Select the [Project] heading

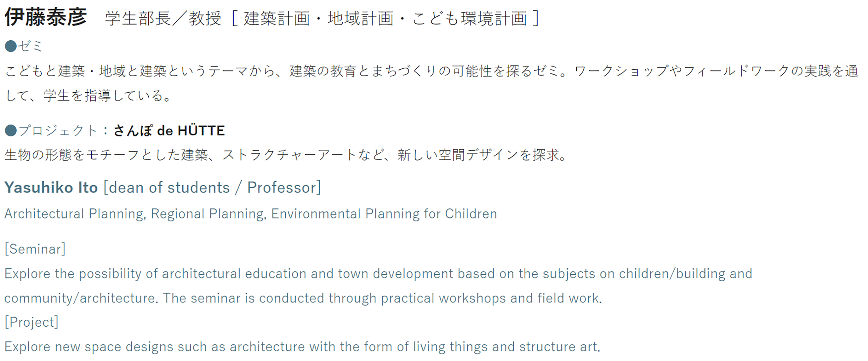coord(31,322)
